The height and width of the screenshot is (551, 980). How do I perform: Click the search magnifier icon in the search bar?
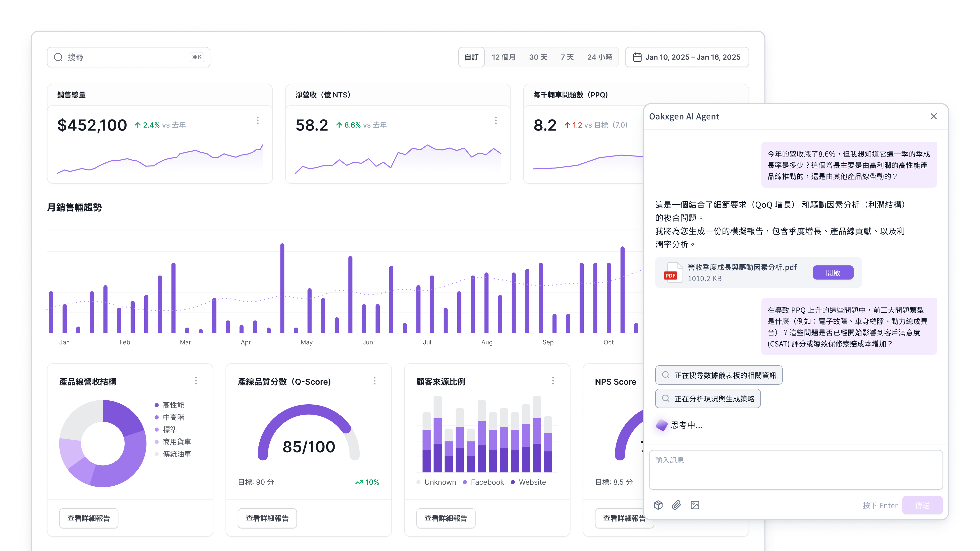(58, 57)
